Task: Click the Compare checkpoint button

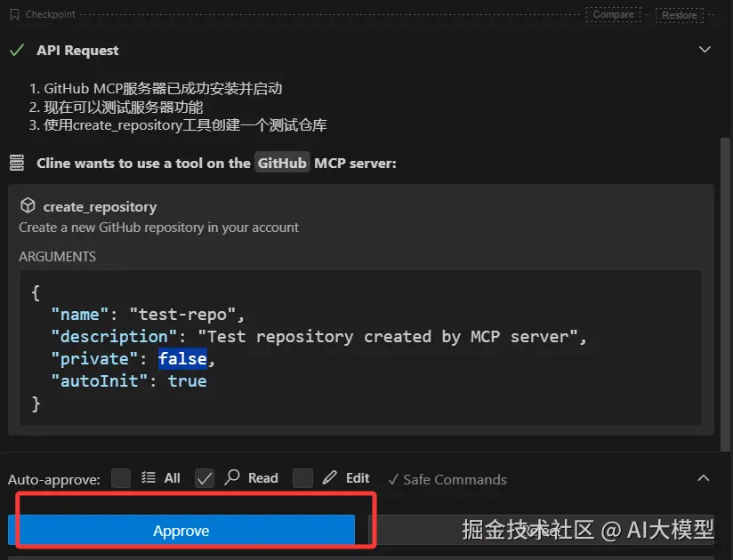Action: (x=613, y=14)
